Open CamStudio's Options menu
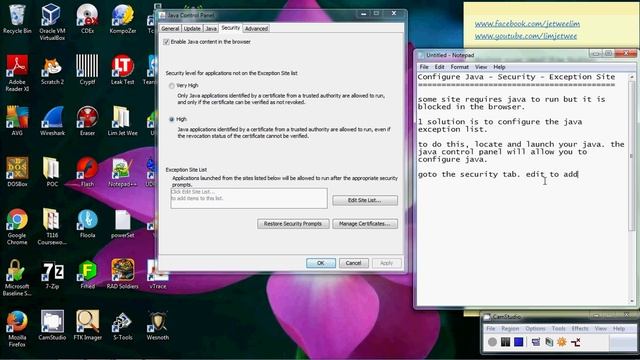Viewport: 640px width, 360px height. (535, 329)
